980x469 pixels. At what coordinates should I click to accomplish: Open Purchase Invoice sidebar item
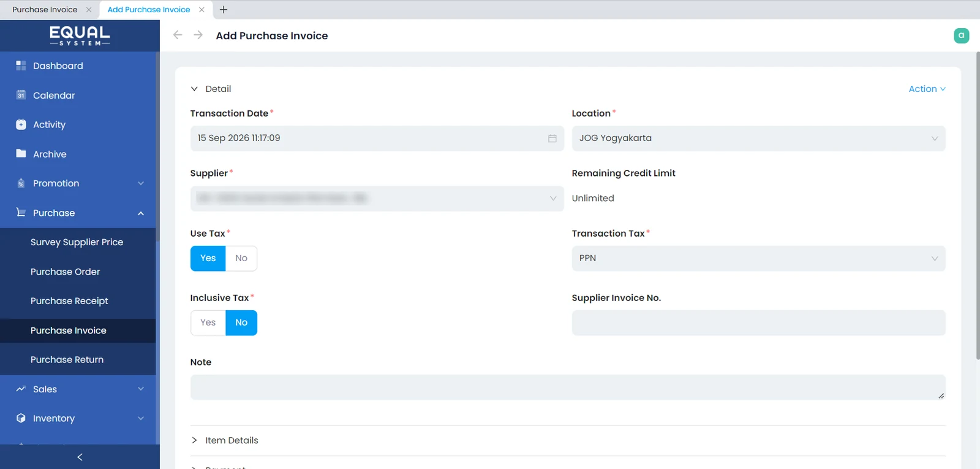(78, 330)
